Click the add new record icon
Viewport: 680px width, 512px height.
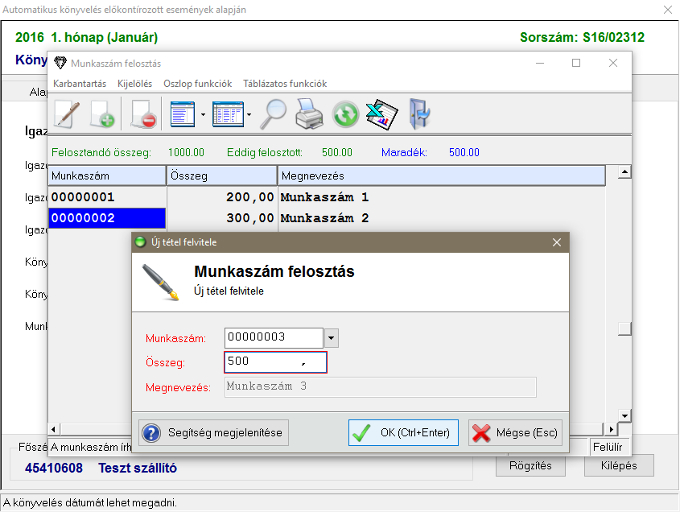point(103,115)
